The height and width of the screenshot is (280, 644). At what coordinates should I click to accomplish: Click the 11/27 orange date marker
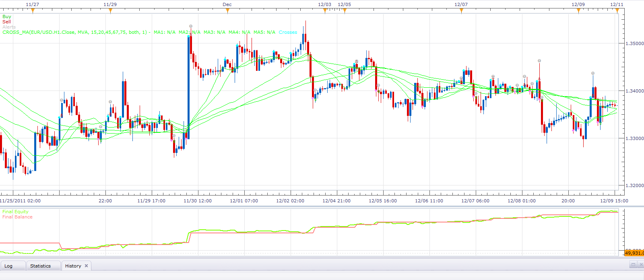tap(33, 11)
